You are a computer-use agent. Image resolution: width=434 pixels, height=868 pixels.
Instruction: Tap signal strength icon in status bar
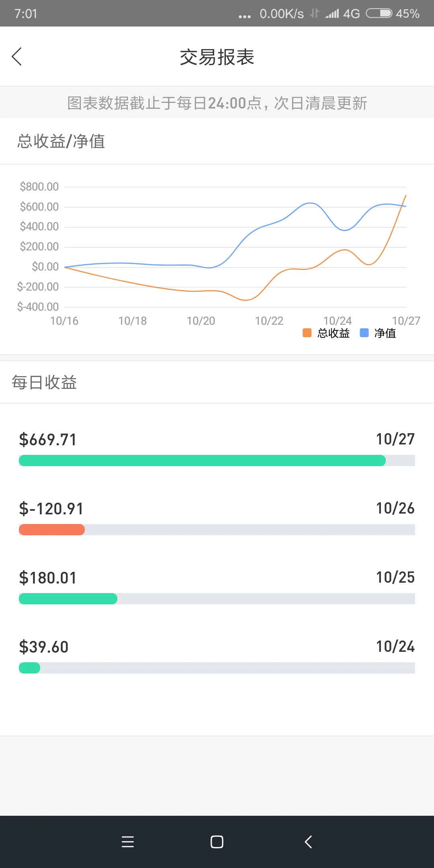332,14
